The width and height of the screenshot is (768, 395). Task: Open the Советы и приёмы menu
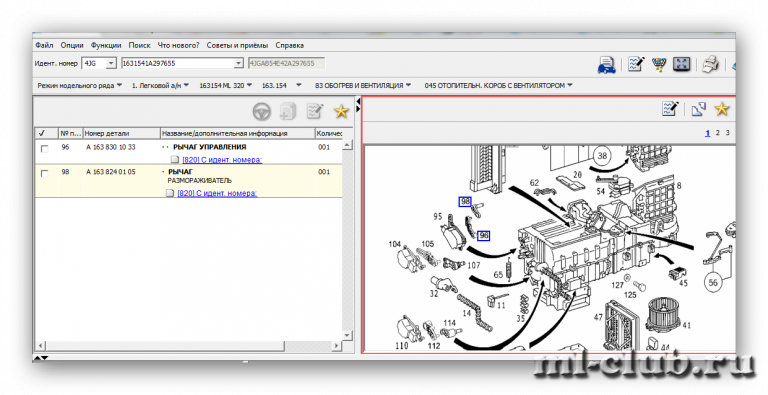[237, 45]
